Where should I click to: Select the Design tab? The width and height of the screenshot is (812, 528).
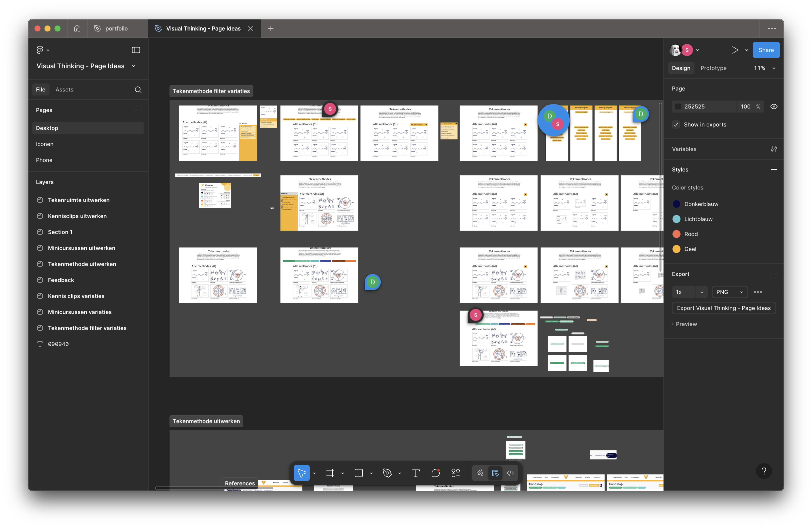(x=681, y=68)
